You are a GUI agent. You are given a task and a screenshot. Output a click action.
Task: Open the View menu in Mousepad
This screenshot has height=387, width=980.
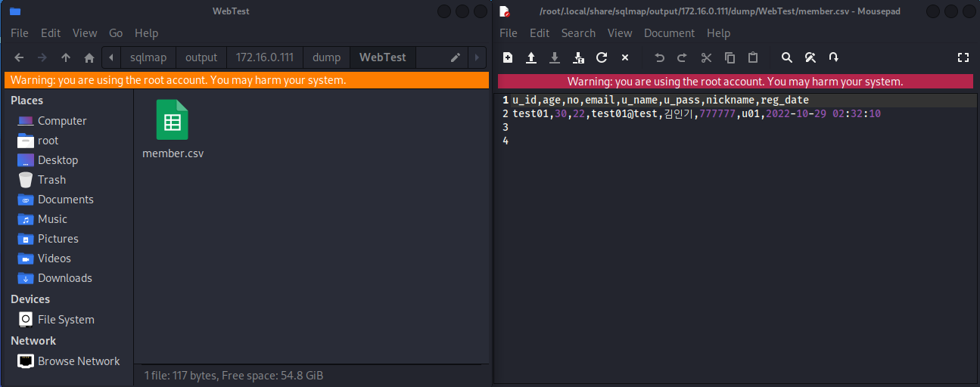pyautogui.click(x=620, y=33)
